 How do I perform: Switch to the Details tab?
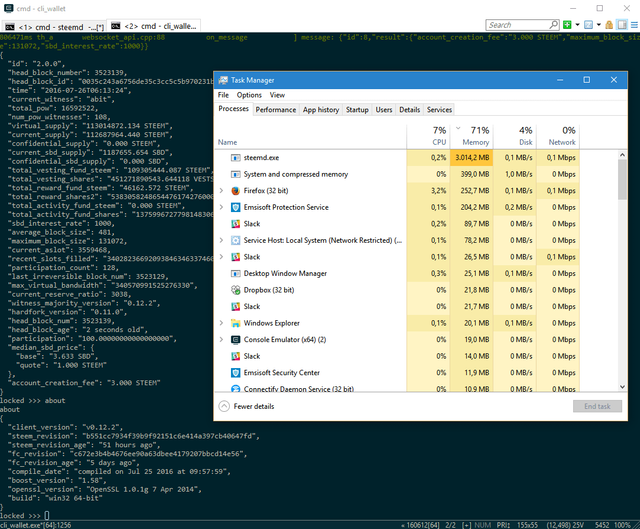click(409, 109)
